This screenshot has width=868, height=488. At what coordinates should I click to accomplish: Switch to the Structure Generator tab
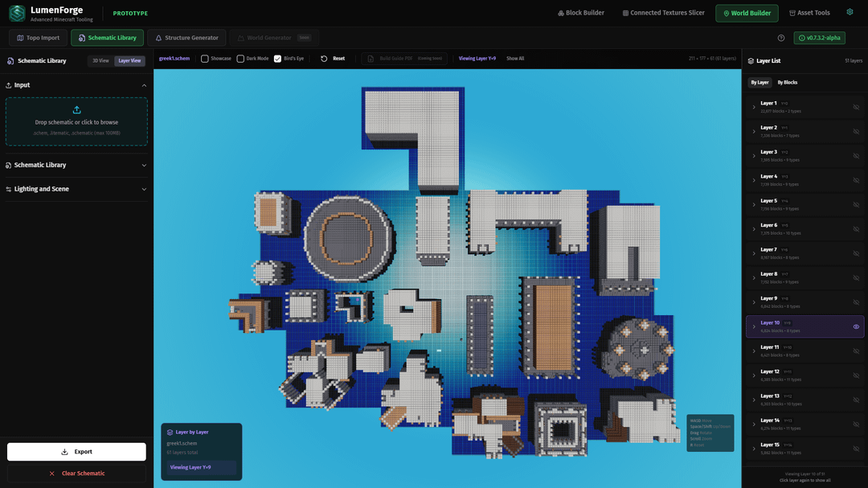tap(186, 38)
